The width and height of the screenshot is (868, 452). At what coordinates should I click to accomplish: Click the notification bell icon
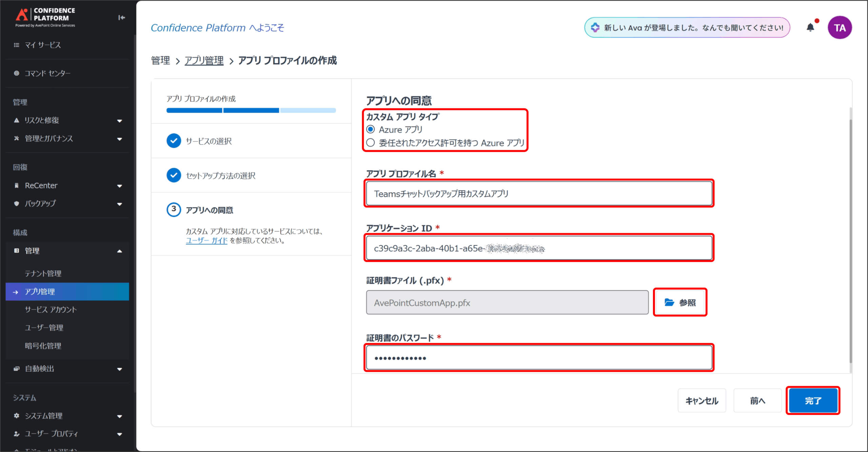(x=810, y=27)
